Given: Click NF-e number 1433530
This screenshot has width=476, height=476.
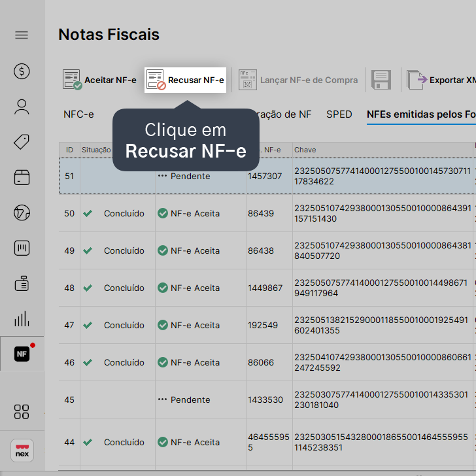Looking at the screenshot, I should coord(265,399).
